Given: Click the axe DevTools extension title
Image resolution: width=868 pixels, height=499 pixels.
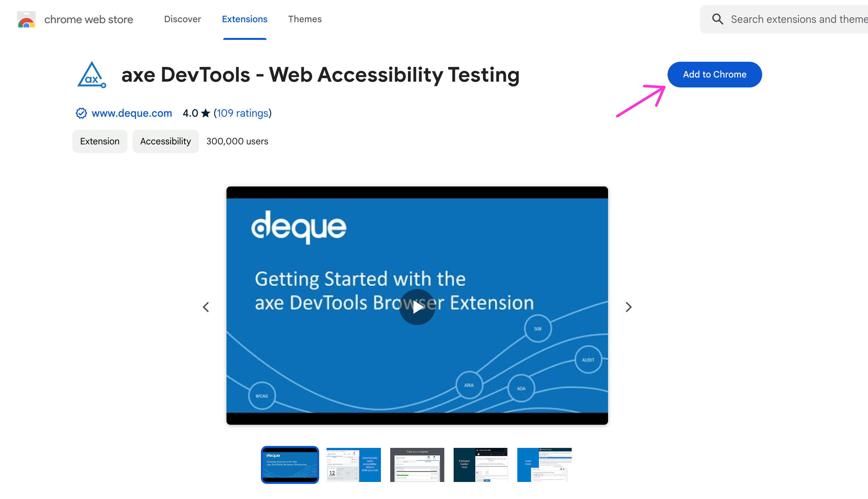Looking at the screenshot, I should click(320, 75).
